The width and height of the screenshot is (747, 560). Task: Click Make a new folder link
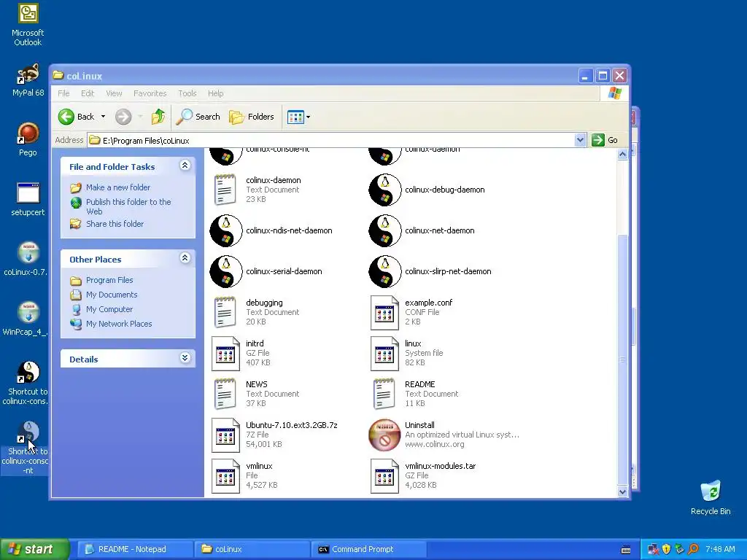coord(117,187)
